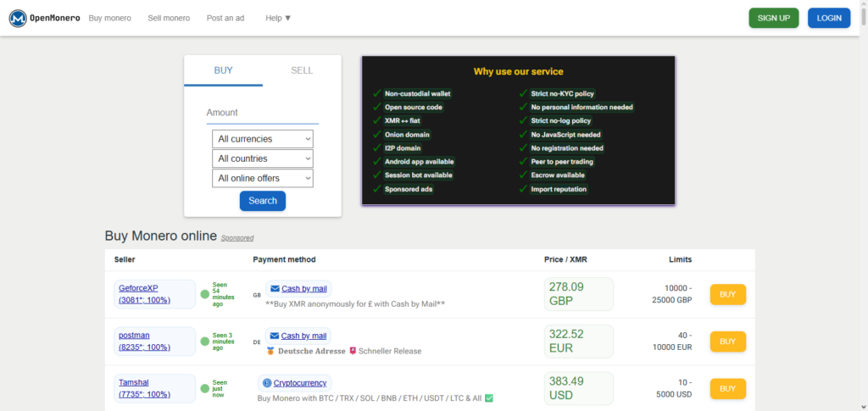The image size is (868, 411).
Task: Click the green online dot for Tamshal
Action: [x=205, y=389]
